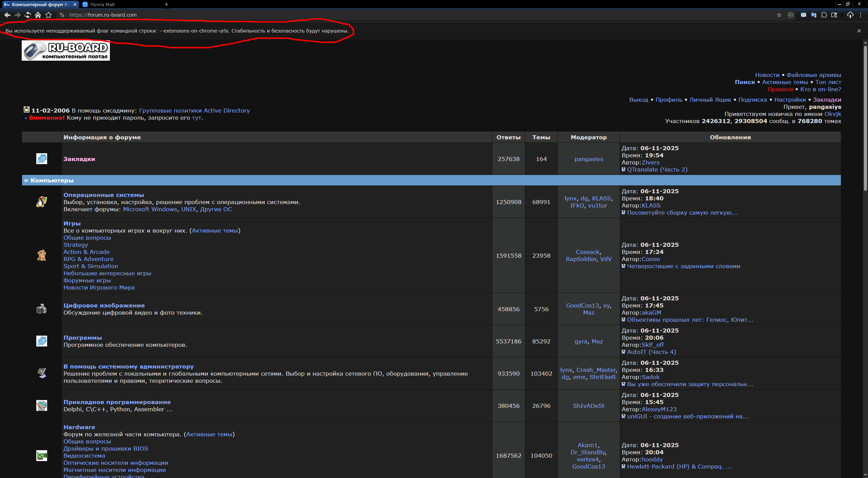Viewport: 868px width, 478px height.
Task: Open site settings icon in address bar
Action: (62, 15)
